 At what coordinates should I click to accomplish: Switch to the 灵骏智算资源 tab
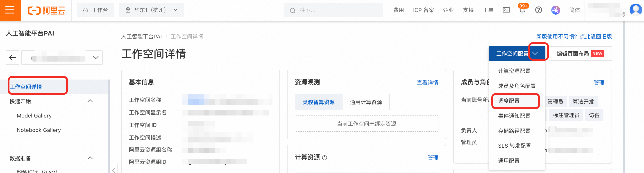pyautogui.click(x=318, y=102)
